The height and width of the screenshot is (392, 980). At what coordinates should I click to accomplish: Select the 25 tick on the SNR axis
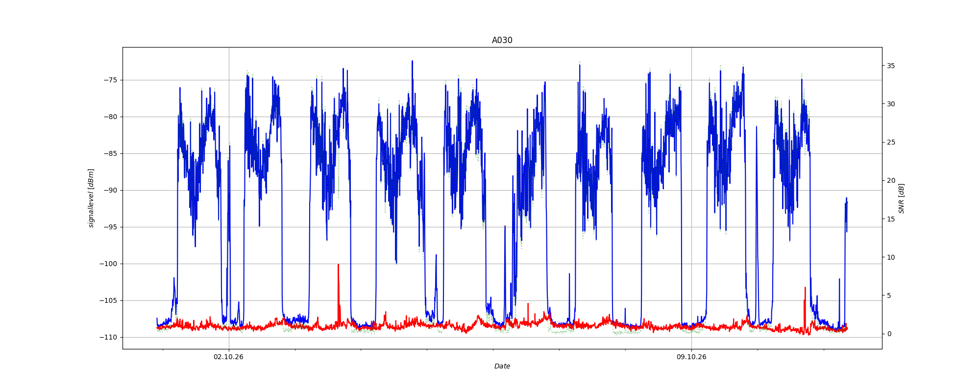[x=890, y=143]
